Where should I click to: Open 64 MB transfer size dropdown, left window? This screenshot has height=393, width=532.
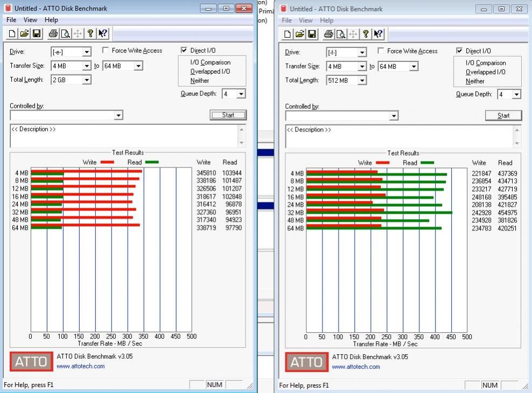(x=138, y=66)
